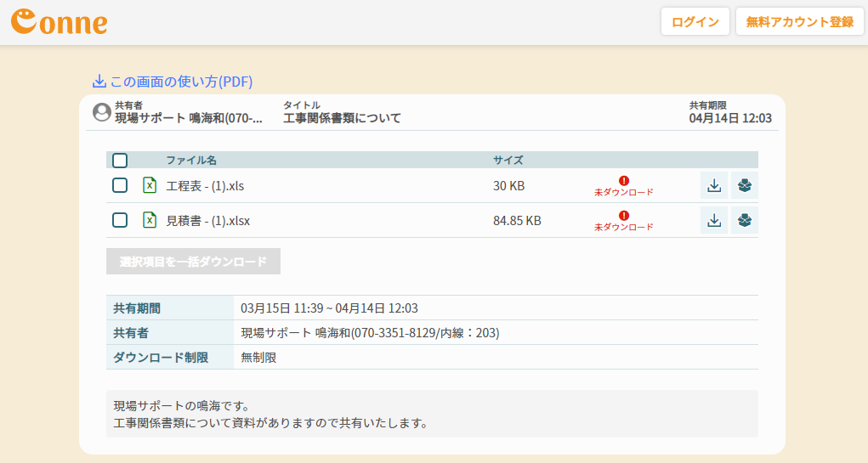
Task: Download 工程表 - (1).xls file
Action: [x=714, y=186]
